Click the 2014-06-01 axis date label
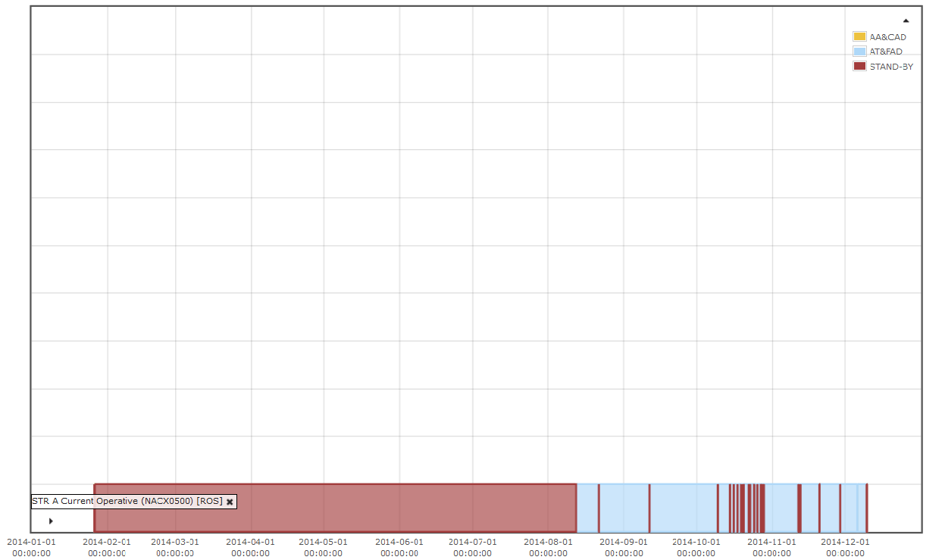The image size is (942, 560). pos(399,547)
